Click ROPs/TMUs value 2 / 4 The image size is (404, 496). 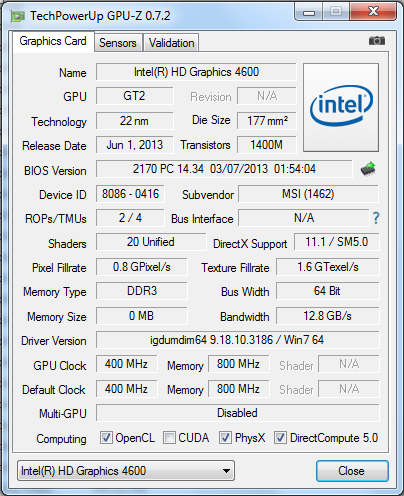pos(130,218)
